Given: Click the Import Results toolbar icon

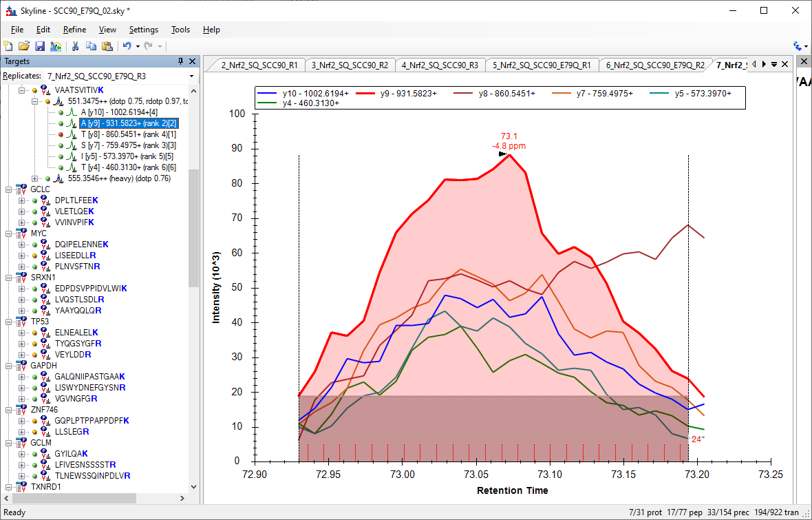Looking at the screenshot, I should point(55,46).
